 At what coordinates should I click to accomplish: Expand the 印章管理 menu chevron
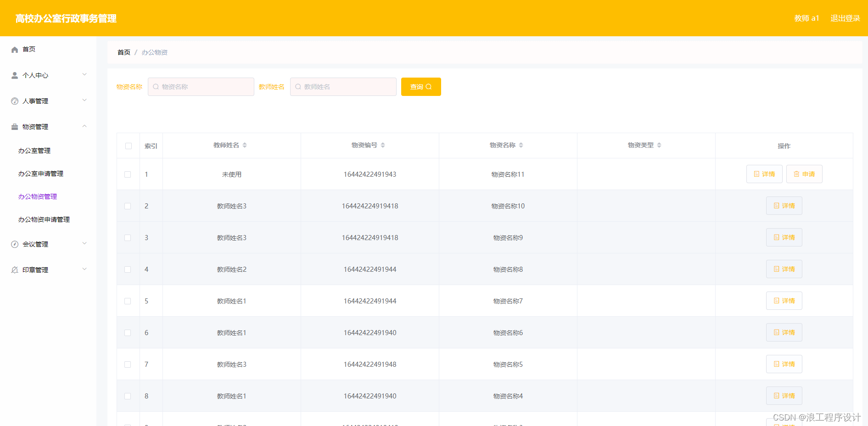tap(84, 269)
